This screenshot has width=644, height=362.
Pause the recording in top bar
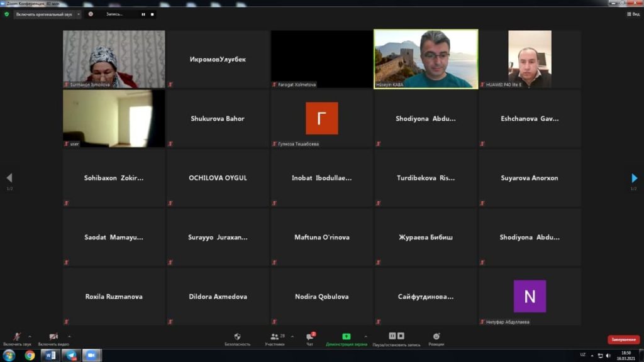click(x=143, y=14)
